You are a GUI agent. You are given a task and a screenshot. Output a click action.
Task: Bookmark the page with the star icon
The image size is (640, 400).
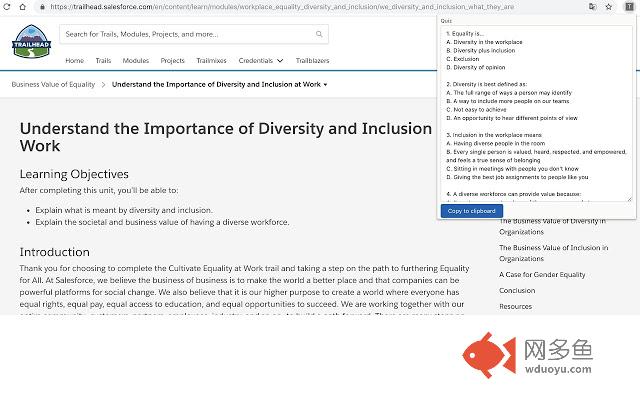tap(609, 7)
